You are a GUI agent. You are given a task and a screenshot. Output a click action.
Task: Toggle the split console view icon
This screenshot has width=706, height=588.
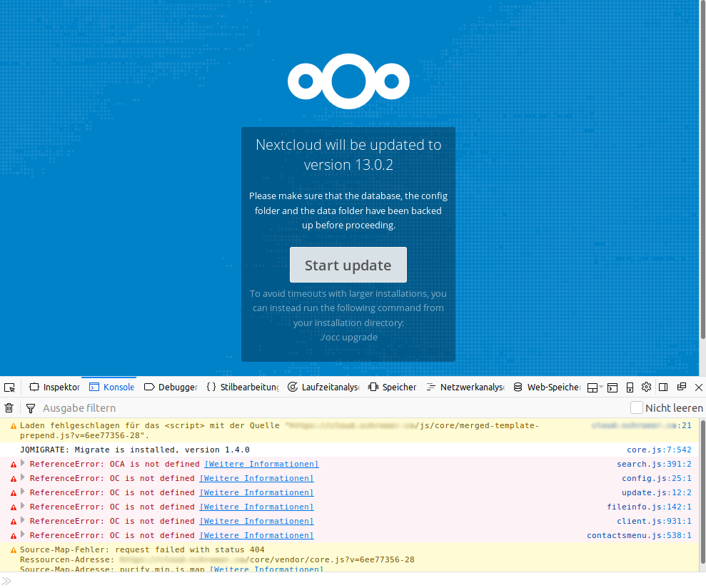612,387
